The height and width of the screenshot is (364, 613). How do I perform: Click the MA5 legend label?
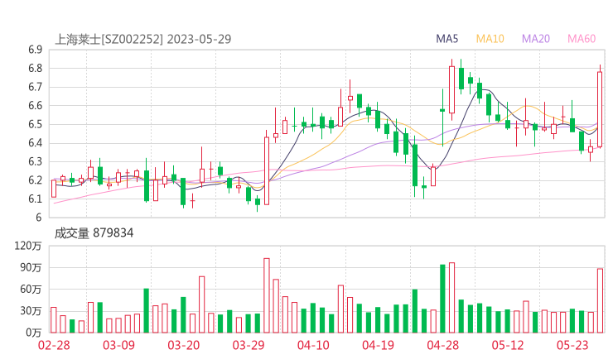(446, 39)
